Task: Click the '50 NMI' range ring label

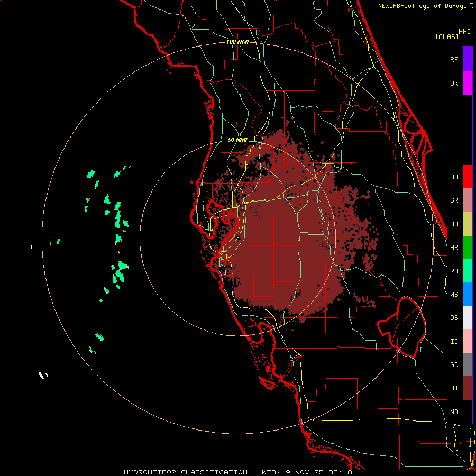Action: point(237,140)
